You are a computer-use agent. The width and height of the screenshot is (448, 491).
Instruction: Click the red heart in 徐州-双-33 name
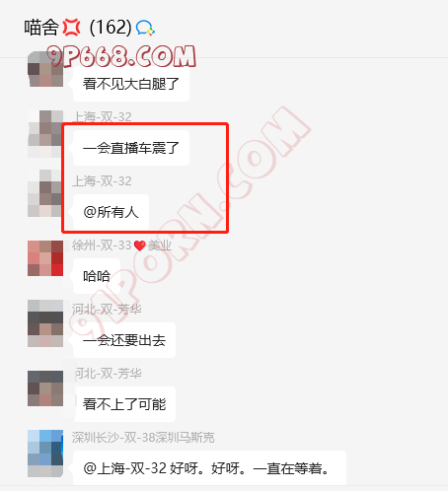[x=140, y=245]
